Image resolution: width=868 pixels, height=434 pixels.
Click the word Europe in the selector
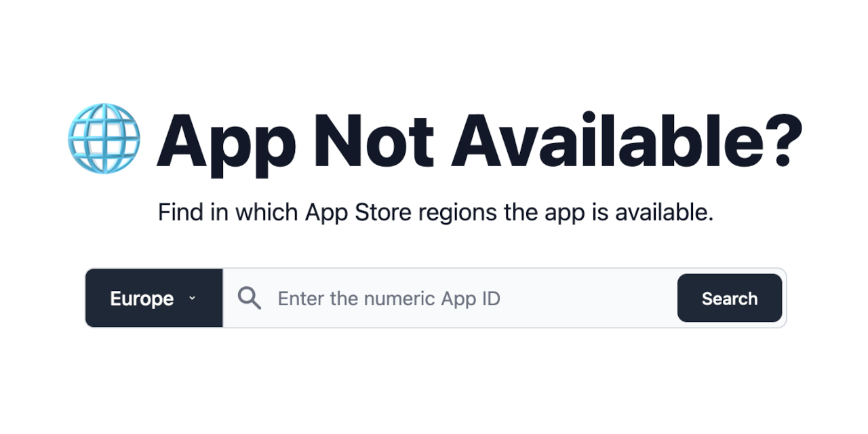pos(142,299)
